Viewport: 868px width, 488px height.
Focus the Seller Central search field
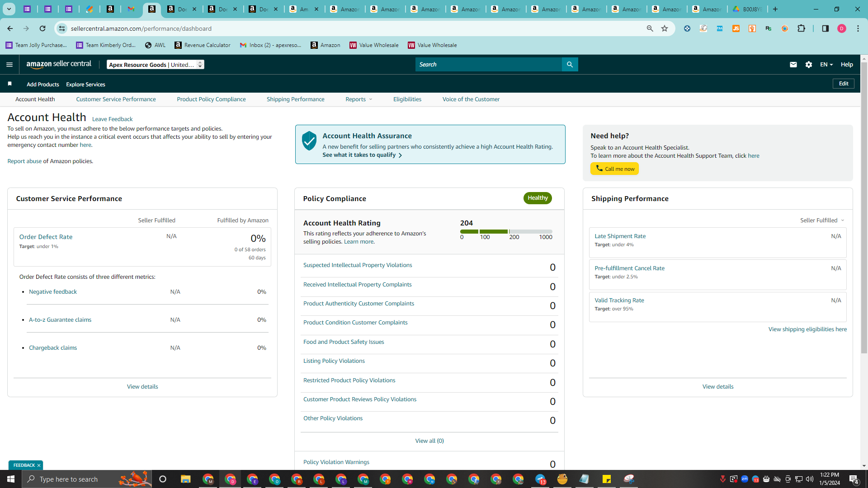click(x=489, y=65)
